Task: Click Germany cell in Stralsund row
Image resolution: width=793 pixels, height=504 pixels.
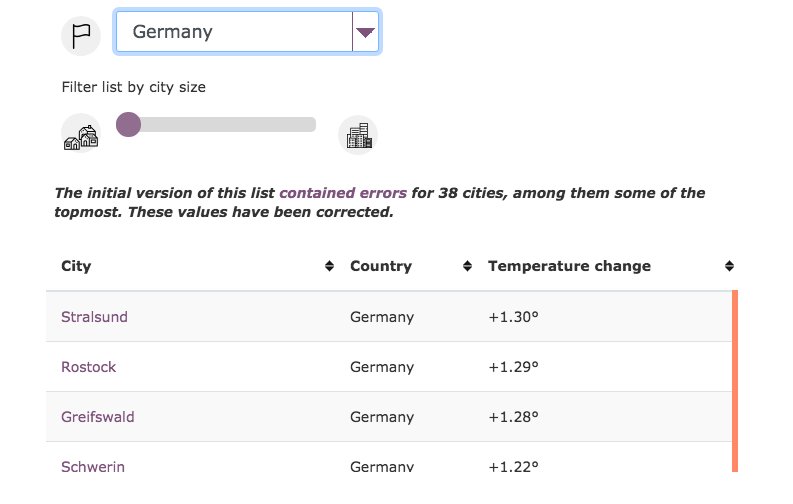Action: pyautogui.click(x=382, y=317)
